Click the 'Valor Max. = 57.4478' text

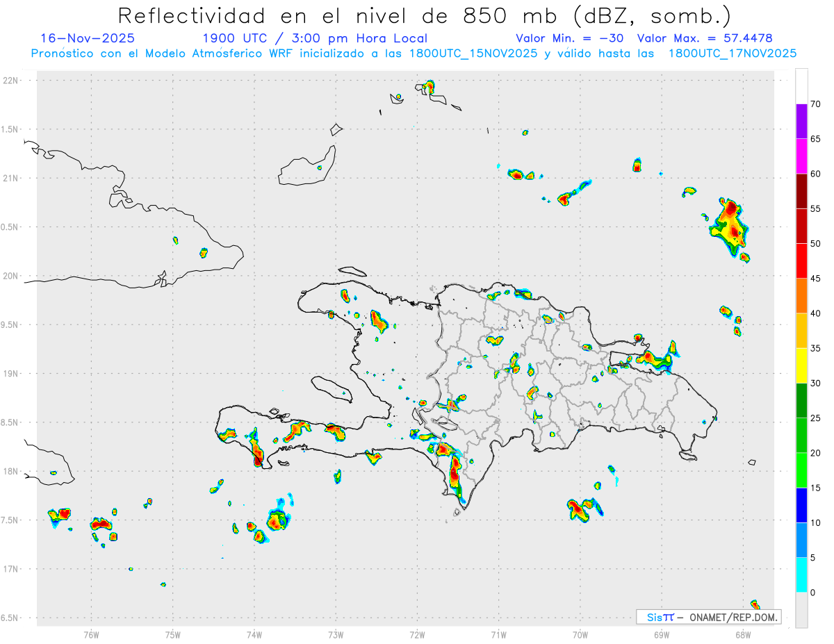[x=705, y=38]
